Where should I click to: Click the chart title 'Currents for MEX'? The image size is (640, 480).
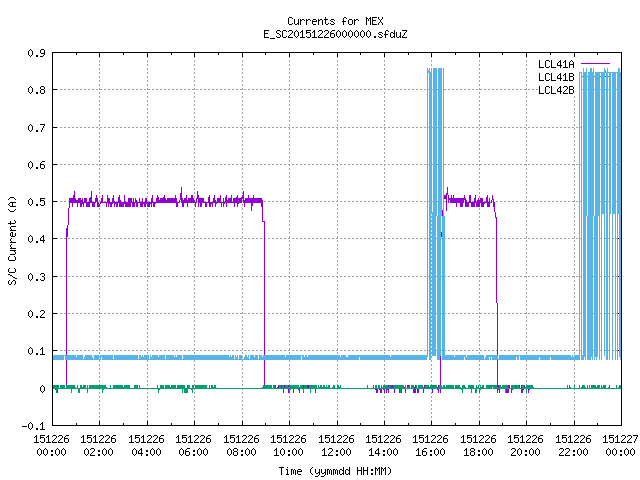pyautogui.click(x=335, y=21)
